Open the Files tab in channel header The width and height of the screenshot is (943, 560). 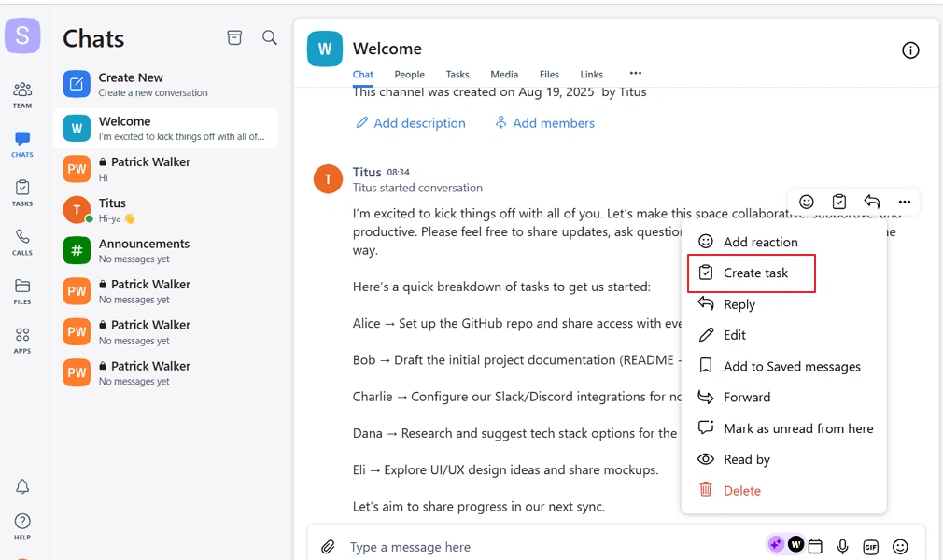coord(549,75)
